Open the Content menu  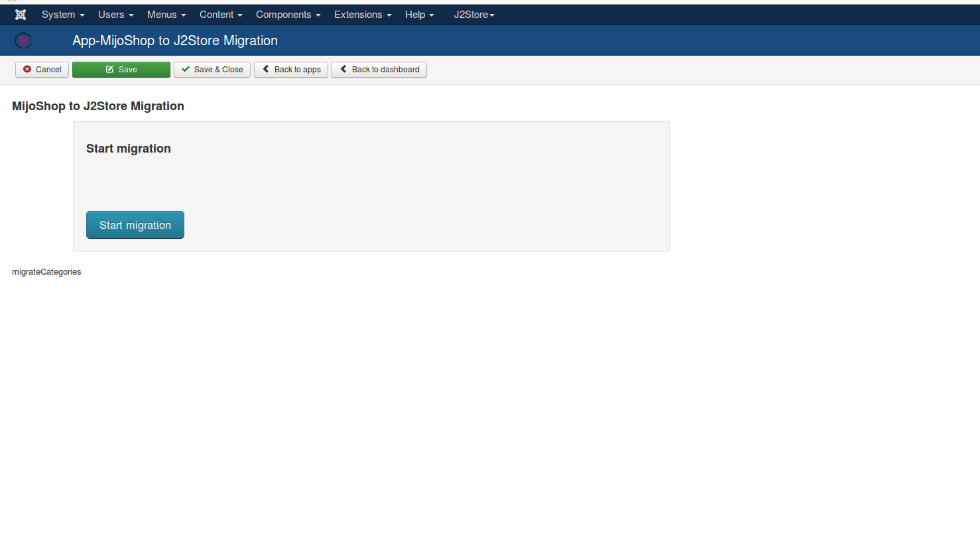tap(221, 15)
